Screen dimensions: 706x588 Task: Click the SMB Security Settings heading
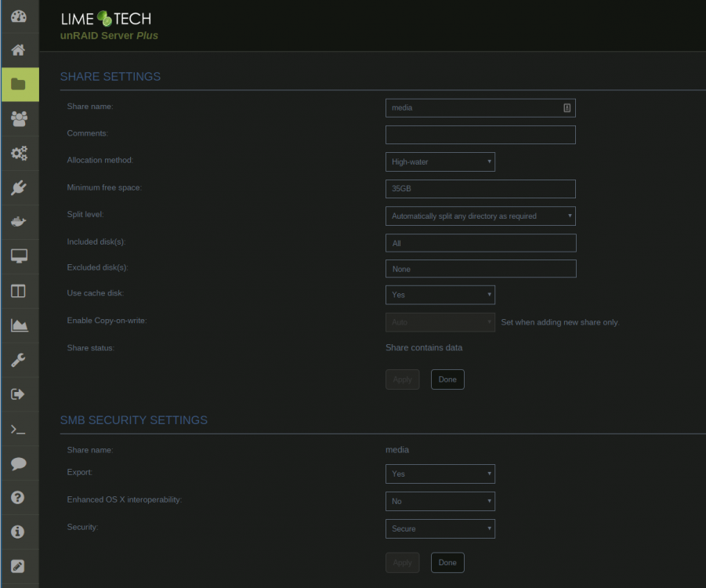point(134,420)
